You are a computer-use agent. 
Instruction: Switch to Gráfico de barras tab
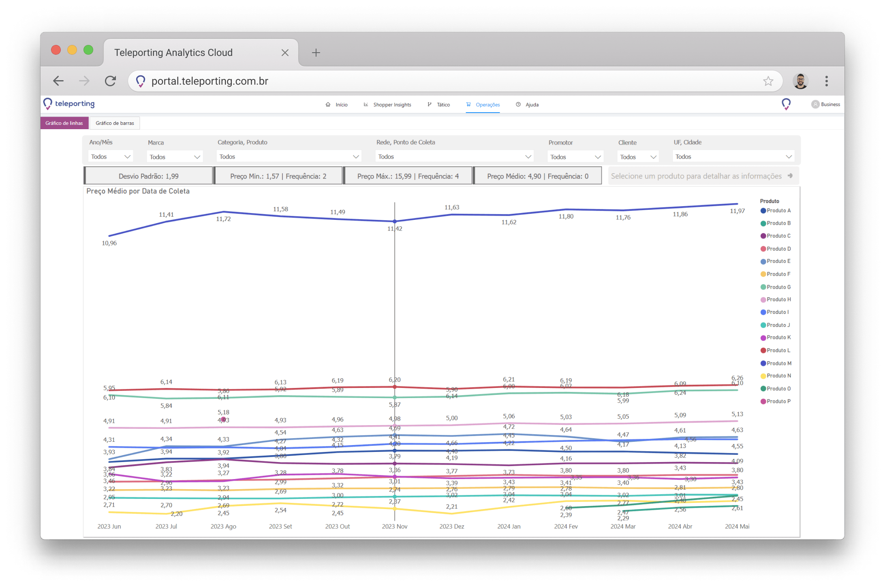pyautogui.click(x=115, y=123)
